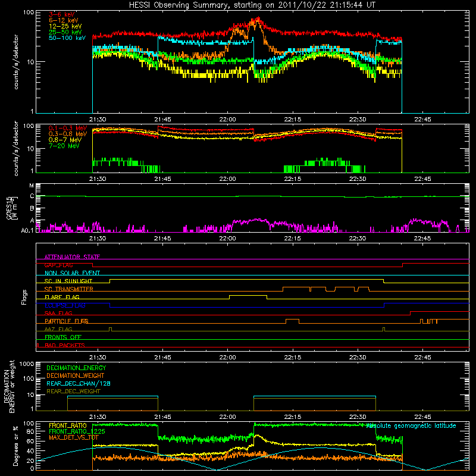Select the SC_TRANSMITTER flag label
The height and width of the screenshot is (476, 476).
click(x=69, y=289)
